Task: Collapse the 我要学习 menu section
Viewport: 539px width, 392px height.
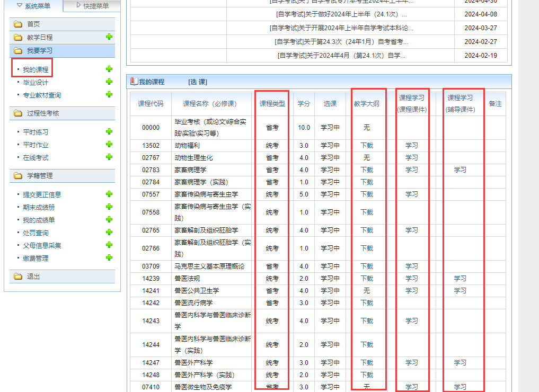Action: tap(62, 50)
